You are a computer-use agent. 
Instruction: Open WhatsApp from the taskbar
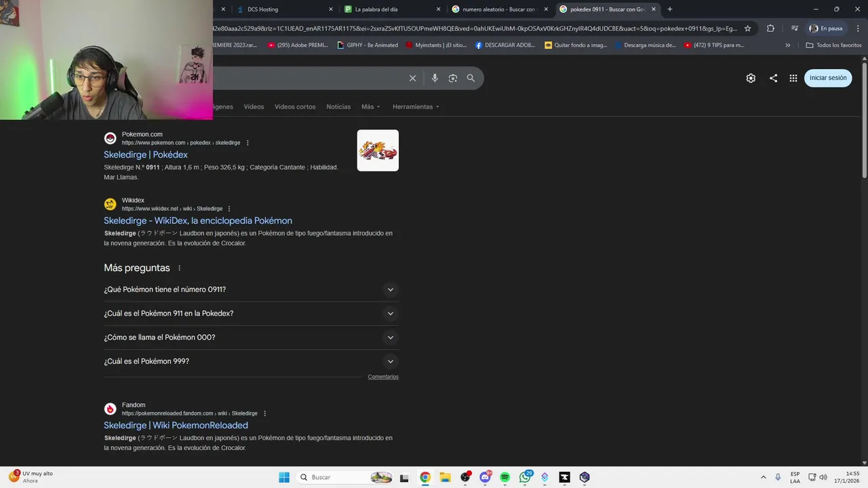click(525, 477)
